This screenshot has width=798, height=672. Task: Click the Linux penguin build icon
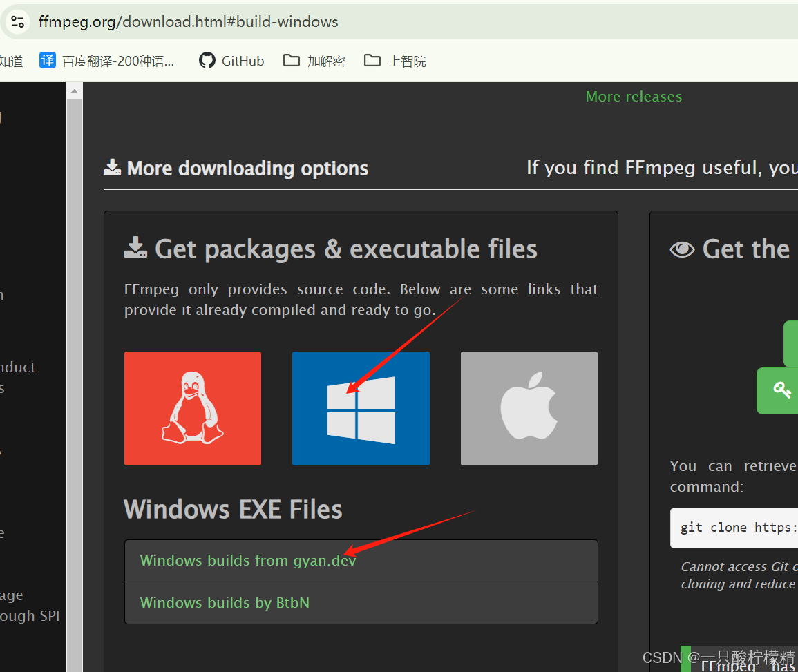pyautogui.click(x=192, y=408)
